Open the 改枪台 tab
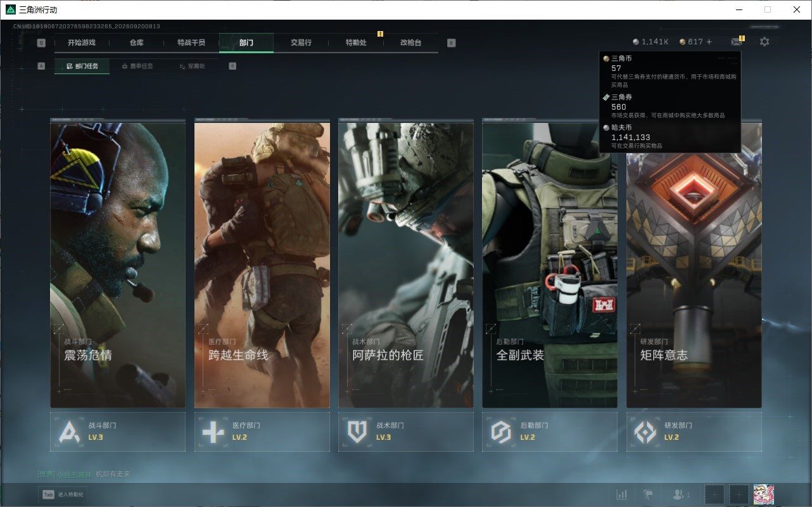 [410, 42]
